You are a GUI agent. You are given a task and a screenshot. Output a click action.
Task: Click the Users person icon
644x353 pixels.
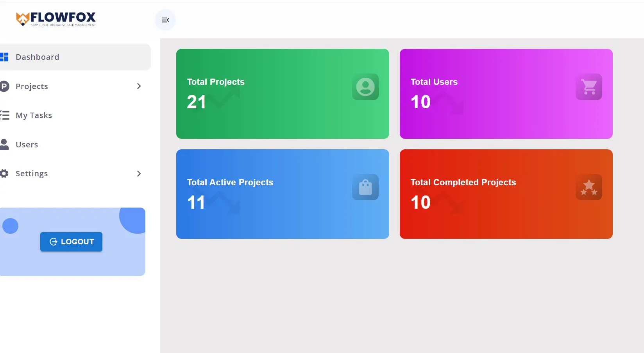(x=4, y=144)
